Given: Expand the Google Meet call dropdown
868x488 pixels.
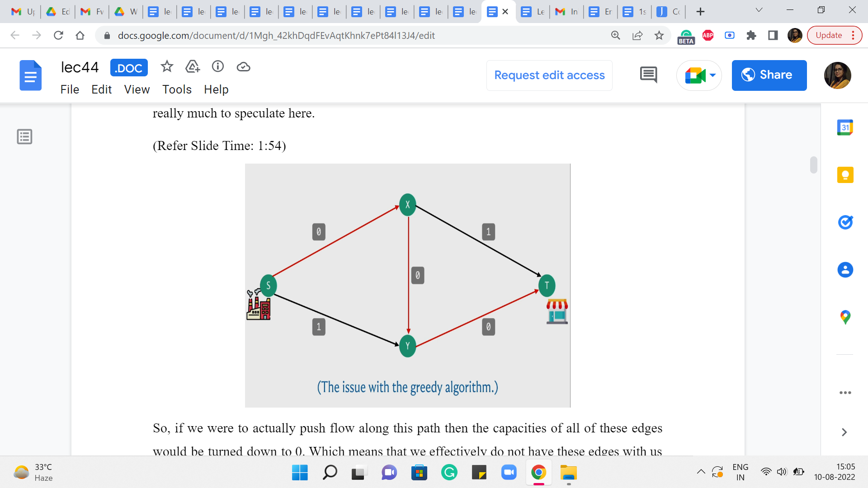Looking at the screenshot, I should pos(713,75).
